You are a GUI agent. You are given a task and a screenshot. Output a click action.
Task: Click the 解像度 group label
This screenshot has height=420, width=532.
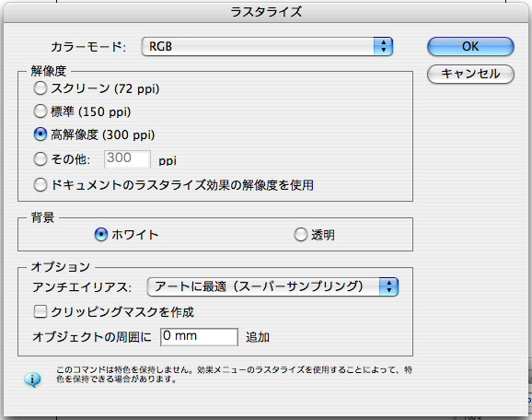pos(48,71)
